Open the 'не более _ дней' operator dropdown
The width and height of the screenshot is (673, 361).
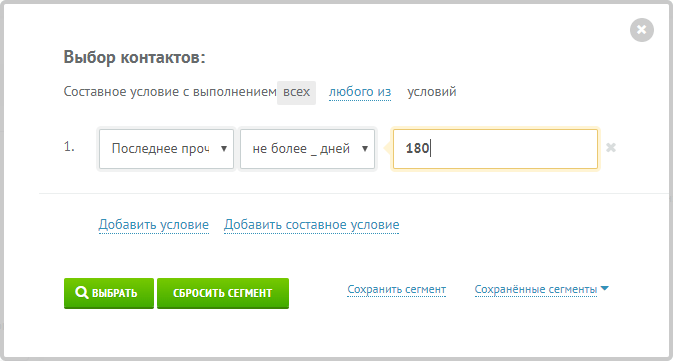(307, 149)
